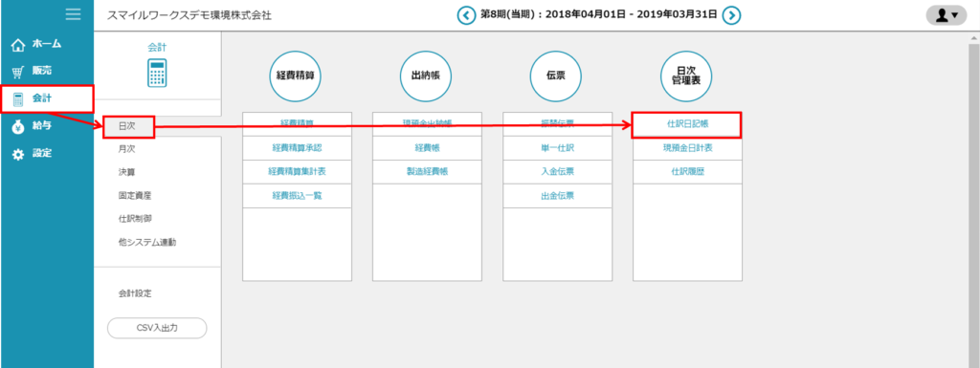The width and height of the screenshot is (980, 368).
Task: Go to previous fiscal period arrow
Action: (466, 15)
